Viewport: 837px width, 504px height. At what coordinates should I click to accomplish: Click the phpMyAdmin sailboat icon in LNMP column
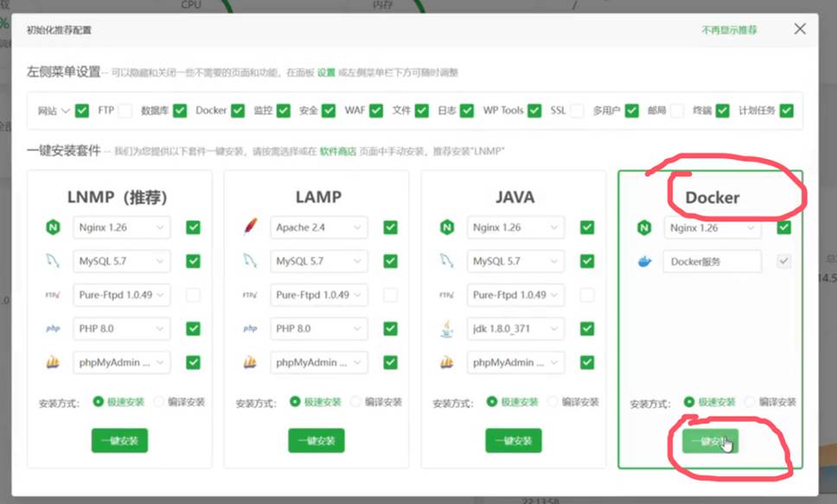[54, 362]
